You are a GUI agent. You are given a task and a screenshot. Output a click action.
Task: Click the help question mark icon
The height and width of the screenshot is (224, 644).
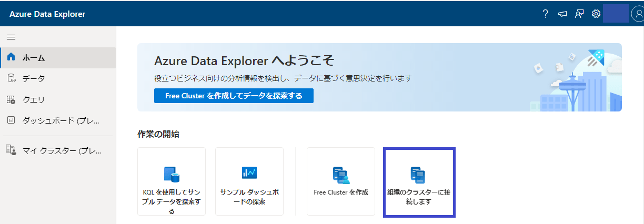[546, 14]
